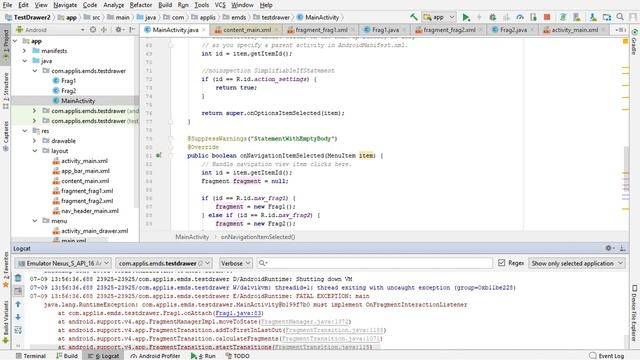Open Device File Explorer side panel
640x360 pixels.
pyautogui.click(x=634, y=313)
